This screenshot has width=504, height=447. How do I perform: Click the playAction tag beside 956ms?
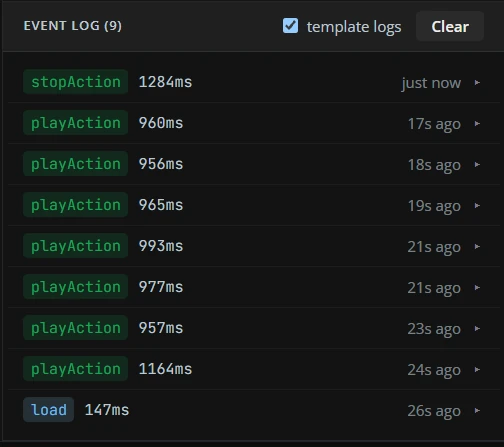point(76,164)
